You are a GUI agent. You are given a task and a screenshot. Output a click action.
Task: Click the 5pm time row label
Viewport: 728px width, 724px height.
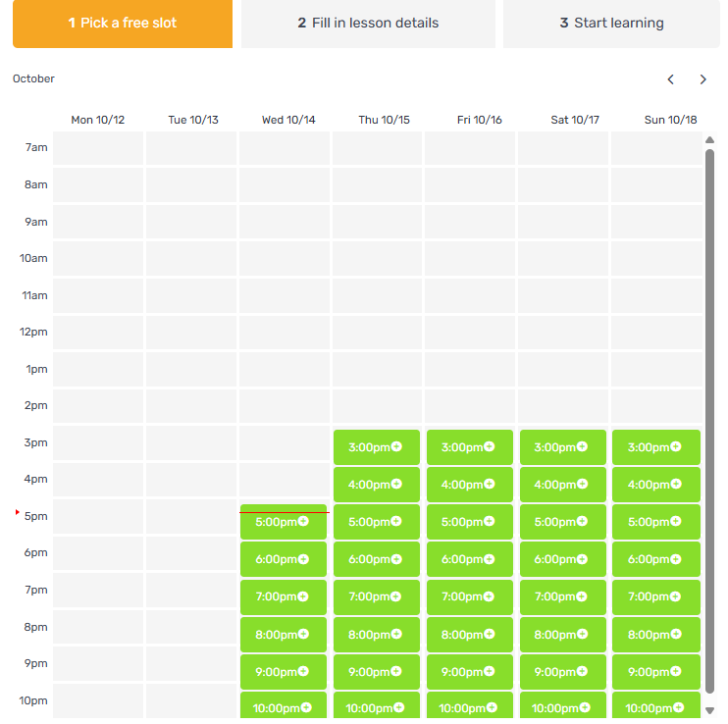(35, 516)
